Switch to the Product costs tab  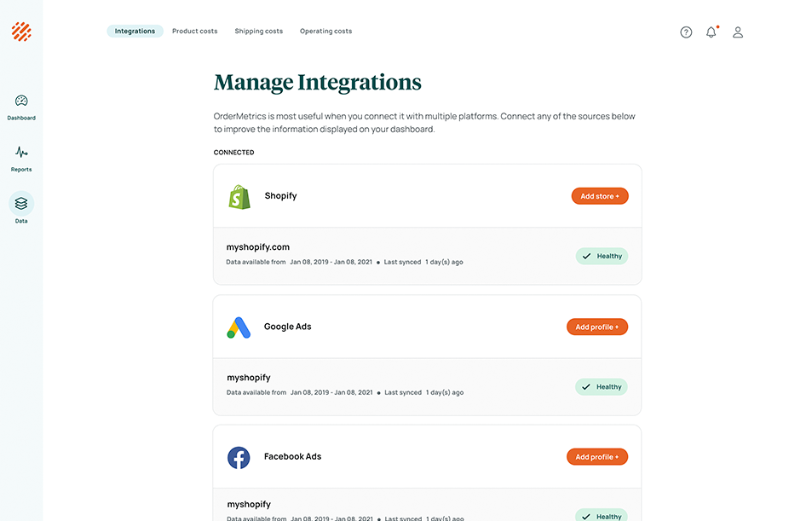click(195, 31)
